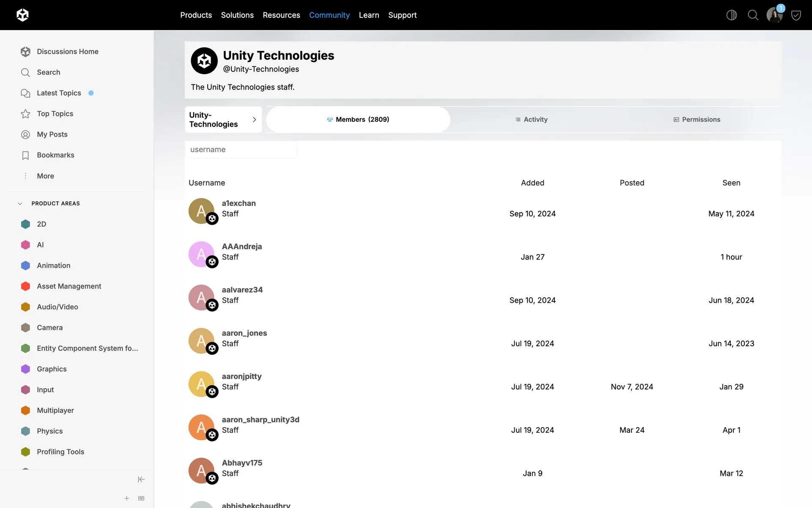This screenshot has width=812, height=508.
Task: Open Bookmarks from the sidebar
Action: pos(55,155)
